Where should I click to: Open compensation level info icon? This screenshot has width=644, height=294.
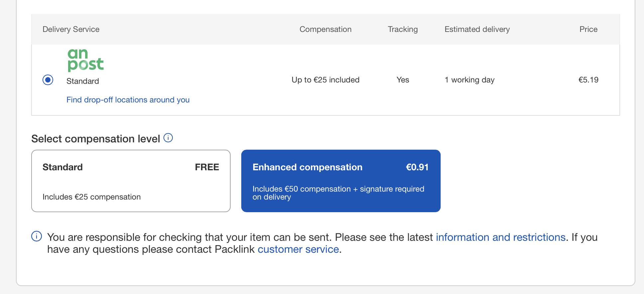[168, 138]
